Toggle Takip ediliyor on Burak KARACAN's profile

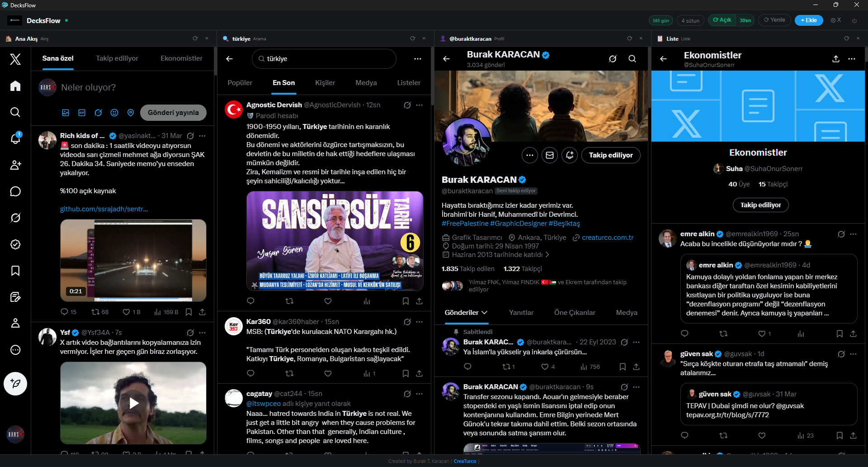(610, 155)
